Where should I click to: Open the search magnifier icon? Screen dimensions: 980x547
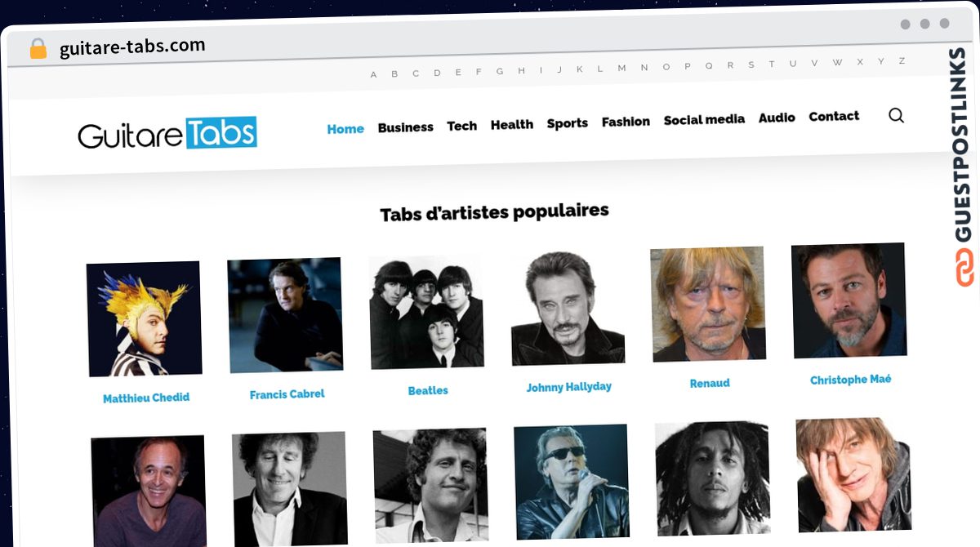pos(896,115)
